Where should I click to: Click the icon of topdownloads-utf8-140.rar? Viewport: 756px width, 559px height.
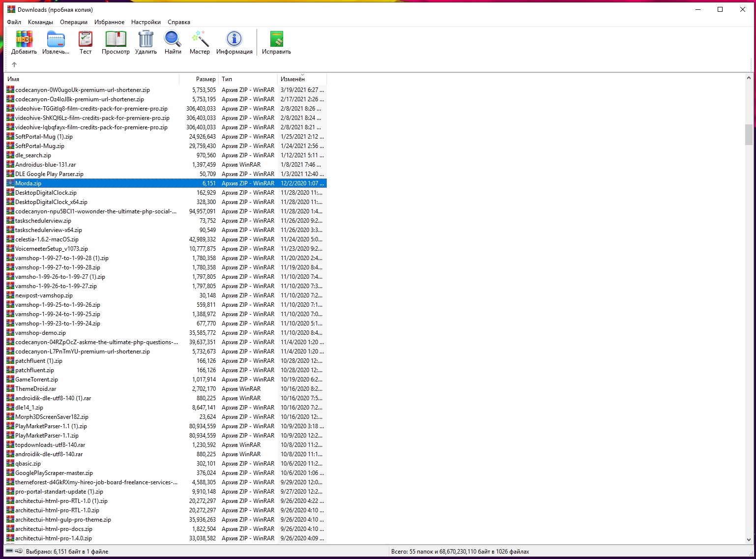10,445
